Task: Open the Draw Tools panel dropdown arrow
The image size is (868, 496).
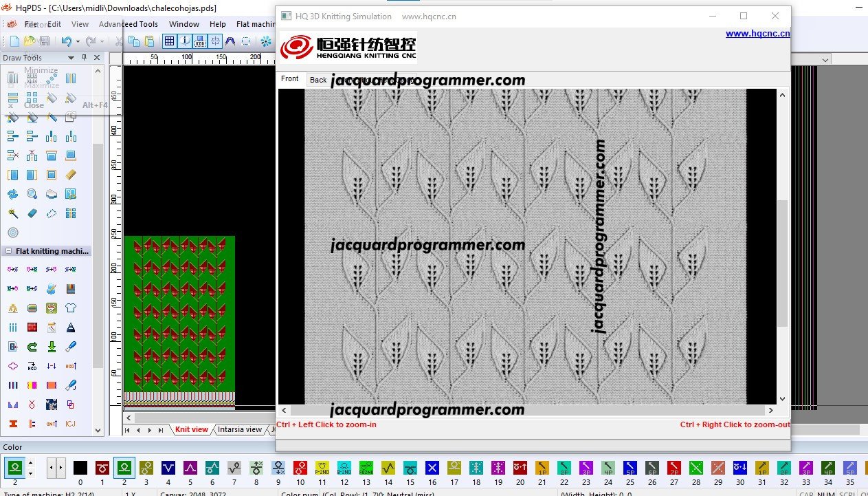Action: (x=71, y=58)
